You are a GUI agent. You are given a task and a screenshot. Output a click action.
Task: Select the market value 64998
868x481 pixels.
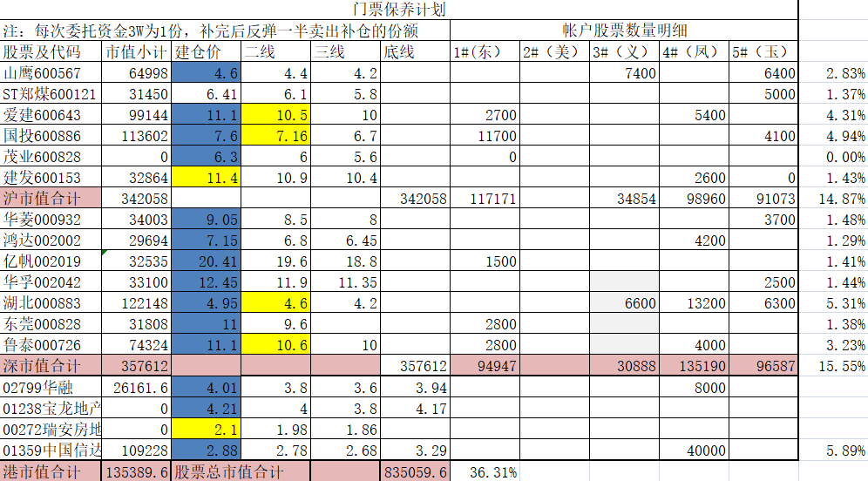point(136,73)
